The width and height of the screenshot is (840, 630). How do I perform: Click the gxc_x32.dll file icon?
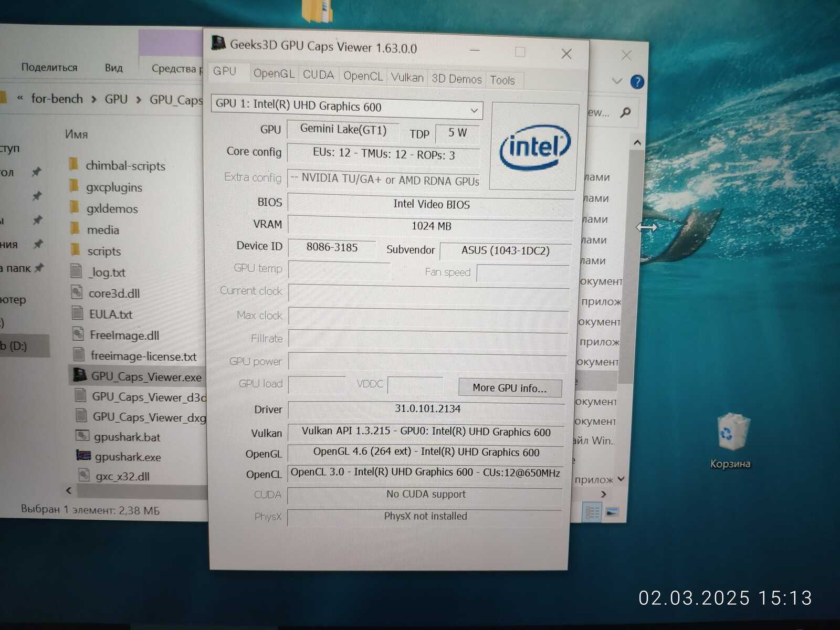pyautogui.click(x=84, y=476)
